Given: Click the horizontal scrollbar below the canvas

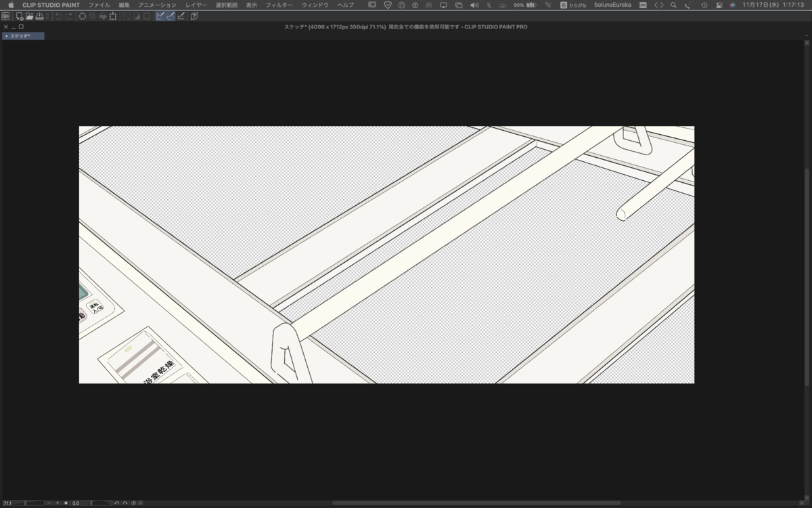Looking at the screenshot, I should [476, 503].
